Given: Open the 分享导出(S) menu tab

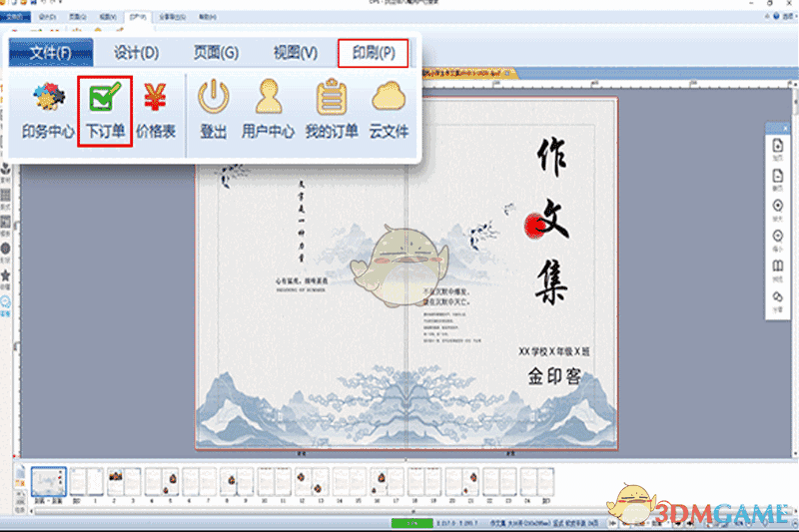Looking at the screenshot, I should (172, 17).
